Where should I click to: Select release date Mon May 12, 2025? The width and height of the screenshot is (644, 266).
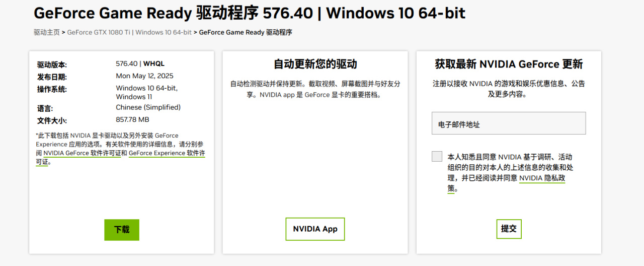pyautogui.click(x=144, y=76)
